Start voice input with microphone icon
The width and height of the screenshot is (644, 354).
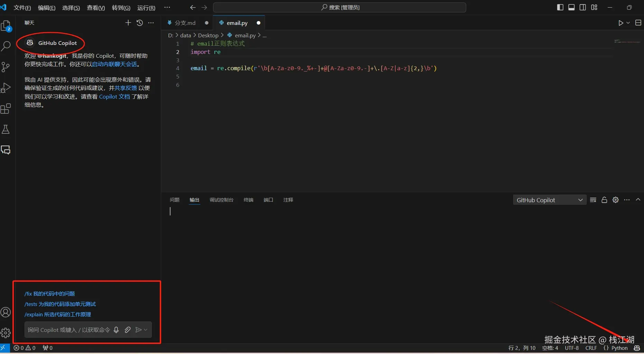point(116,330)
